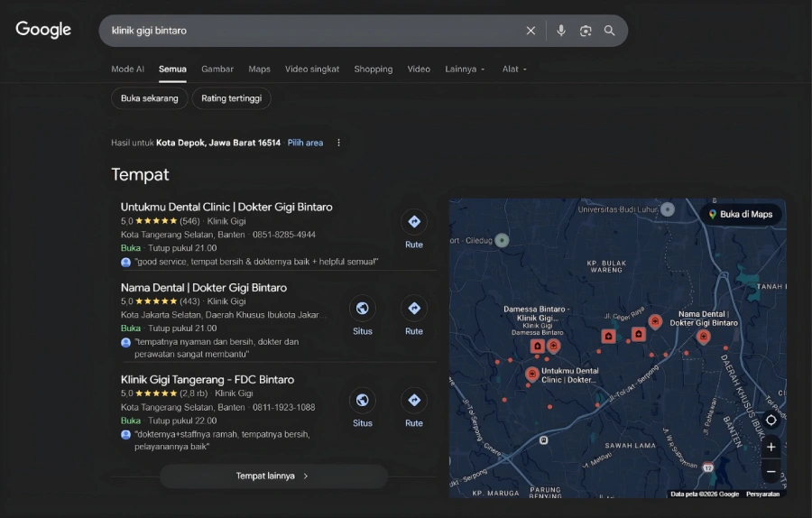This screenshot has height=518, width=812.
Task: Select the Ciledug map marker
Action: (x=502, y=240)
